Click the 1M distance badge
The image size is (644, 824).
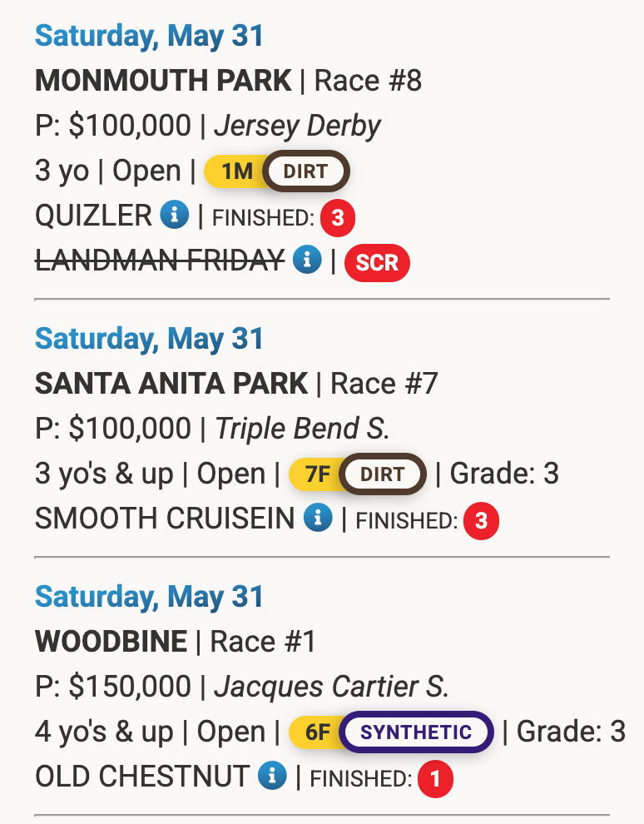236,171
